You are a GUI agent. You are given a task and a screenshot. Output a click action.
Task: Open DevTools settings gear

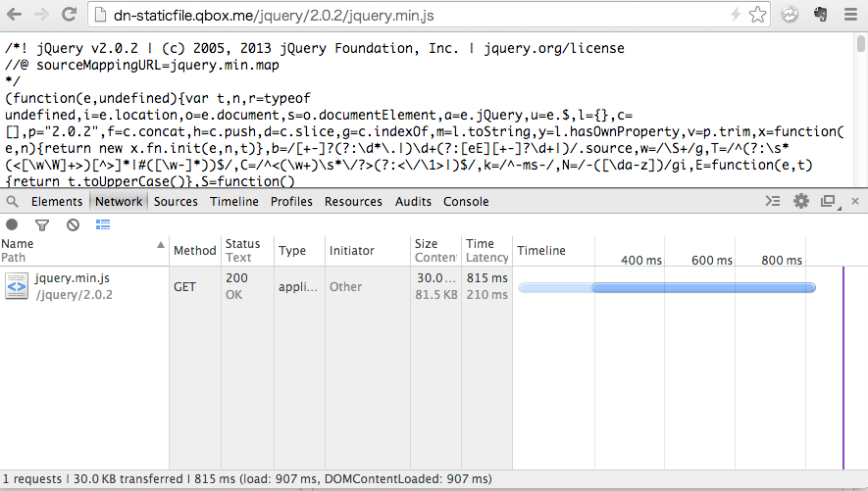(800, 201)
